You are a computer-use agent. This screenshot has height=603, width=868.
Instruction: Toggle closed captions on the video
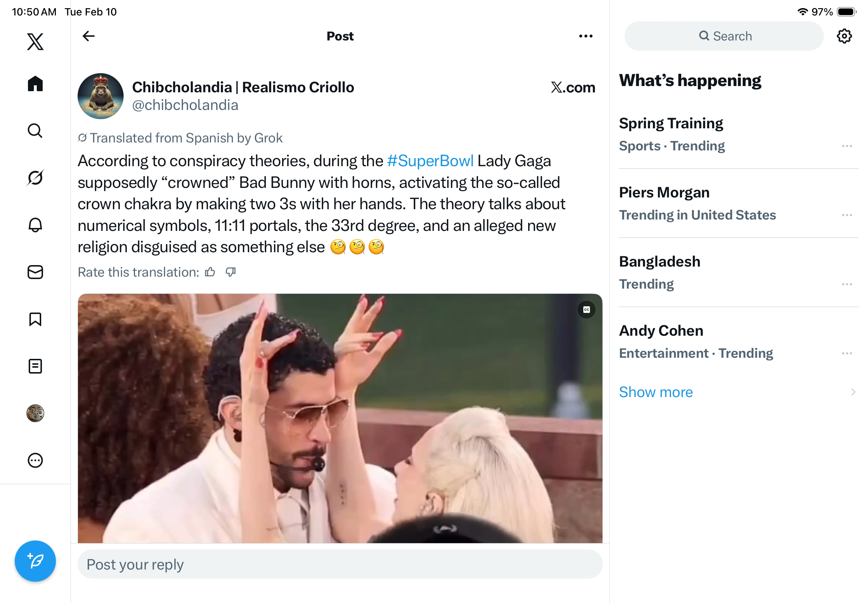pos(586,310)
